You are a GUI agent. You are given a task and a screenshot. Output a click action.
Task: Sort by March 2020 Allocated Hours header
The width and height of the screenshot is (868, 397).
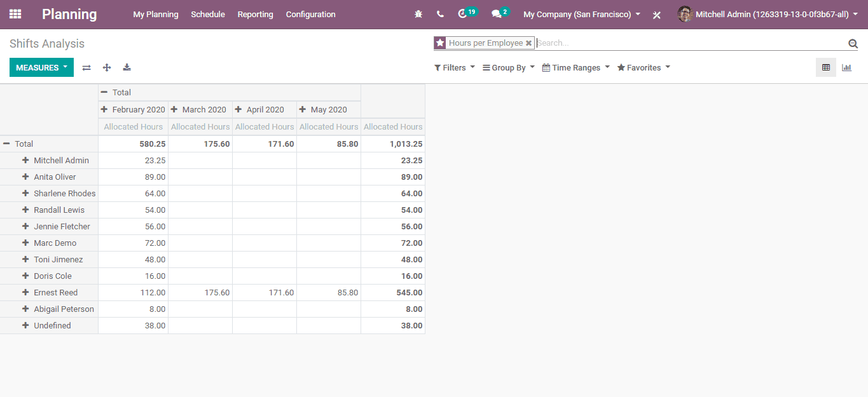point(200,126)
